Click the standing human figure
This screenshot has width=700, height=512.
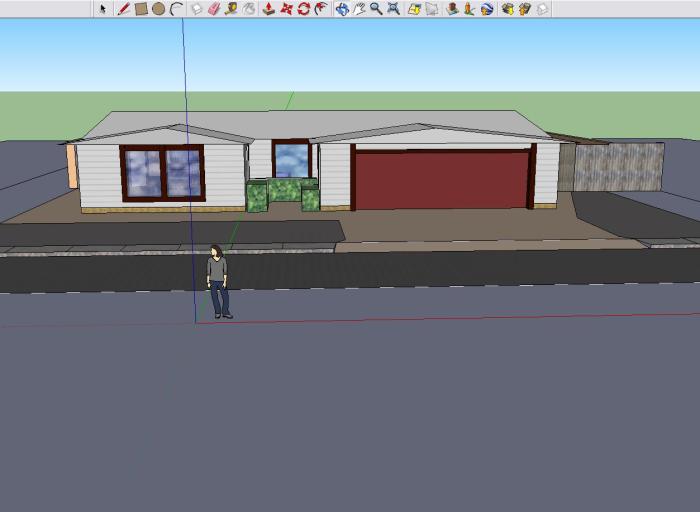(x=217, y=282)
